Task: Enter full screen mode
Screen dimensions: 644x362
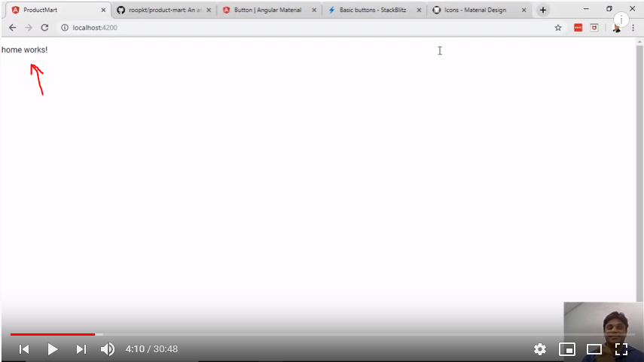Action: point(621,349)
